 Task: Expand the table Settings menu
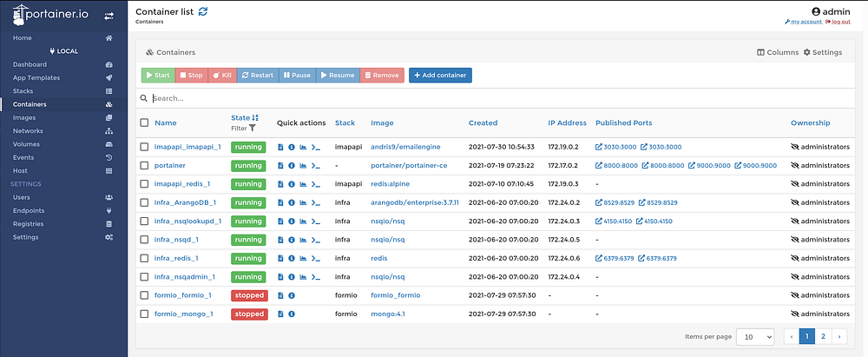click(822, 53)
